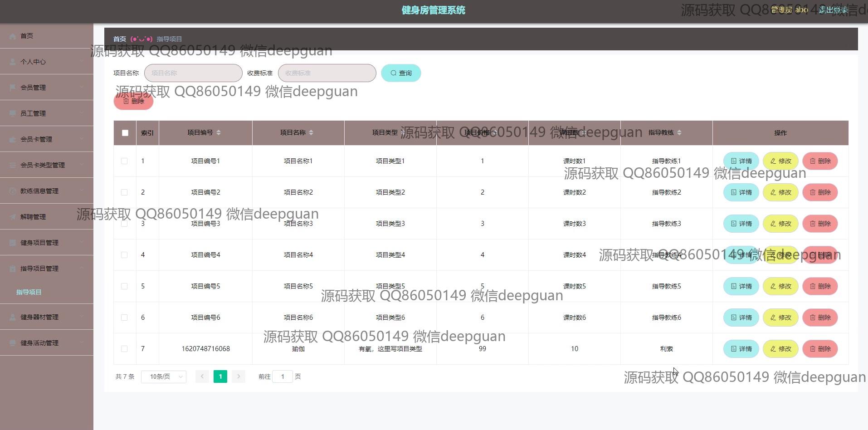Tick the checkbox for row 项目编号2
The width and height of the screenshot is (868, 430).
[124, 192]
